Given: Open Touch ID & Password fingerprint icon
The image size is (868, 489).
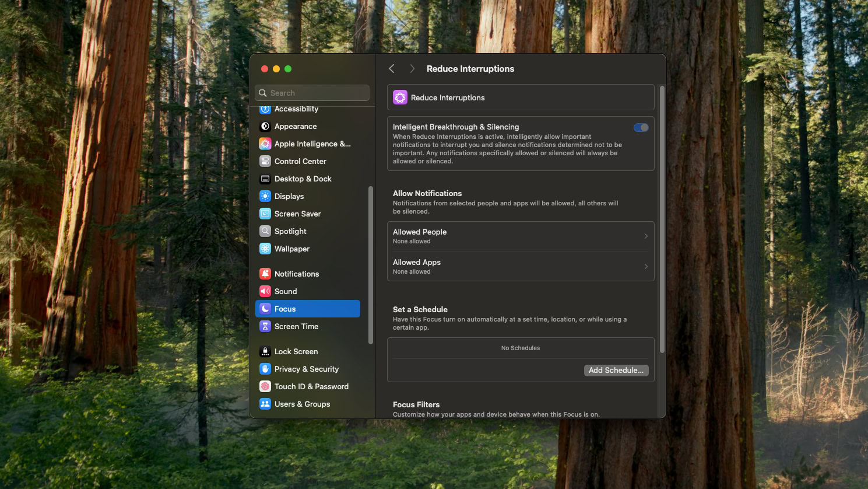Looking at the screenshot, I should [x=265, y=386].
